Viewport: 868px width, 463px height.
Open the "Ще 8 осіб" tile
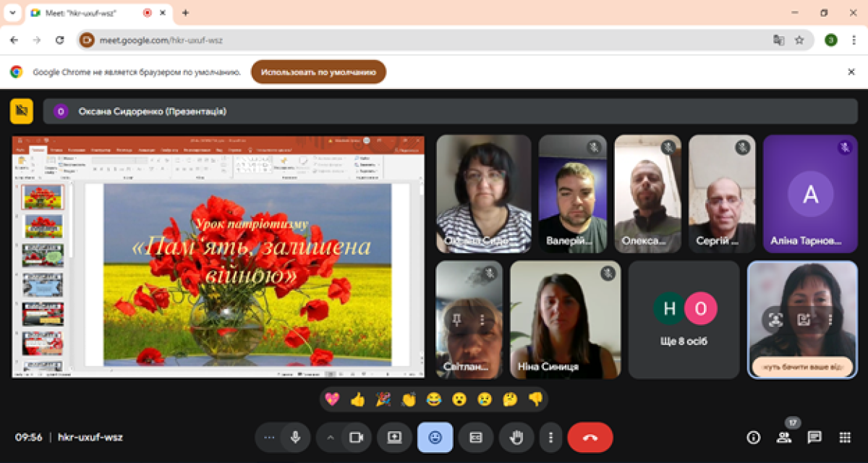click(684, 320)
